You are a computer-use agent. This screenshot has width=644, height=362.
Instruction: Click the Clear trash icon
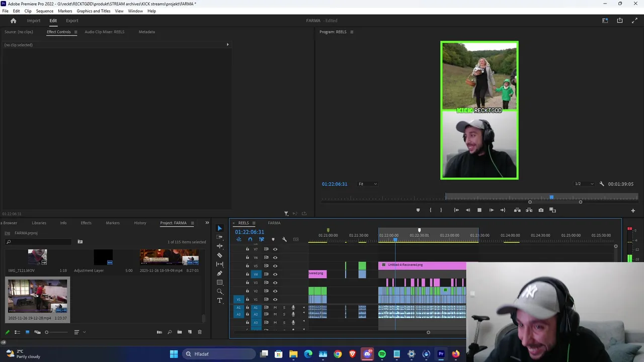tap(200, 332)
